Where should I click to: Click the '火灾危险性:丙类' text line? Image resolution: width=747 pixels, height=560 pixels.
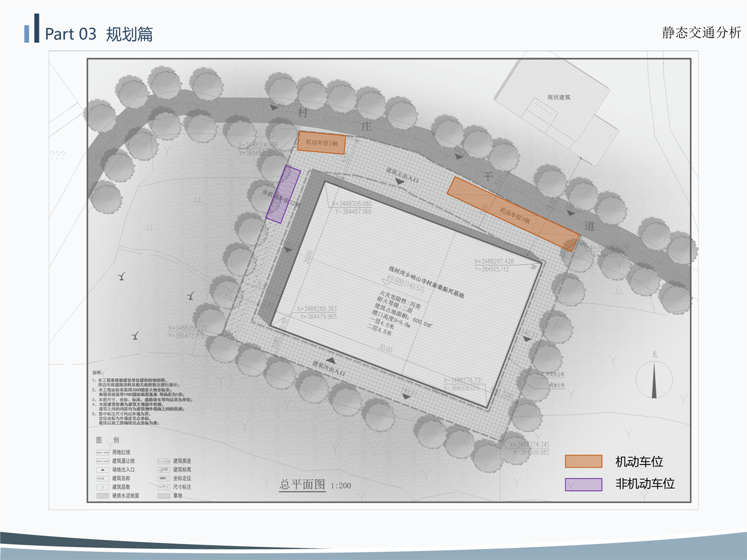[x=400, y=301]
